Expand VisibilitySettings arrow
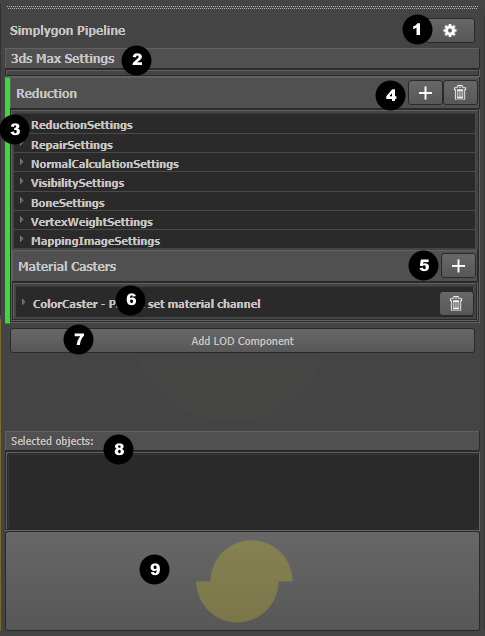Viewport: 485px width, 636px height. 21,181
